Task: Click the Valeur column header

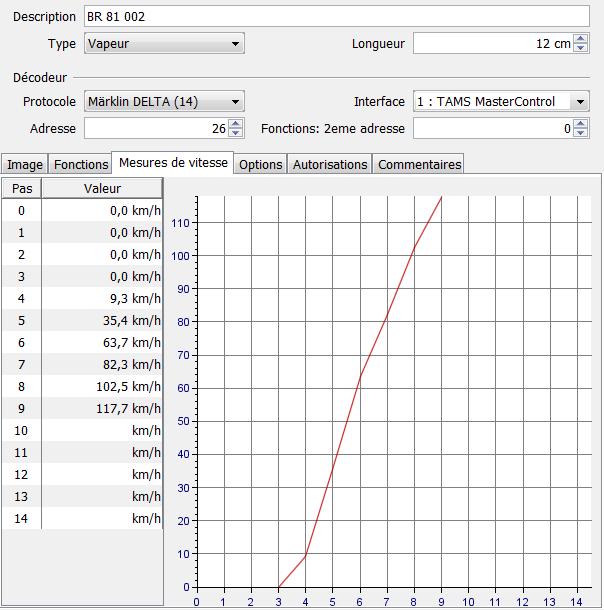Action: click(102, 188)
